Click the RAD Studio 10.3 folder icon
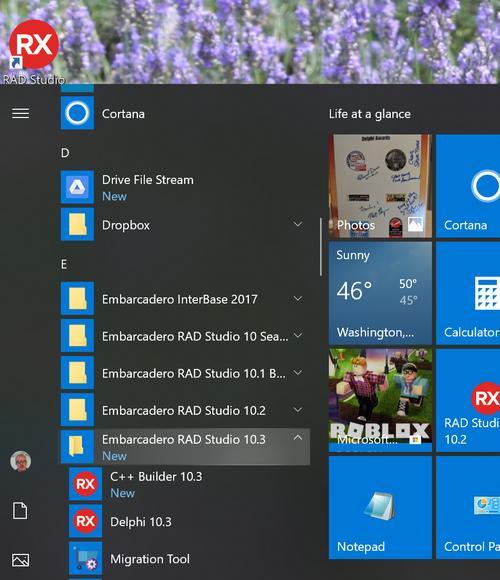Viewport: 500px width, 580px height. (x=77, y=447)
